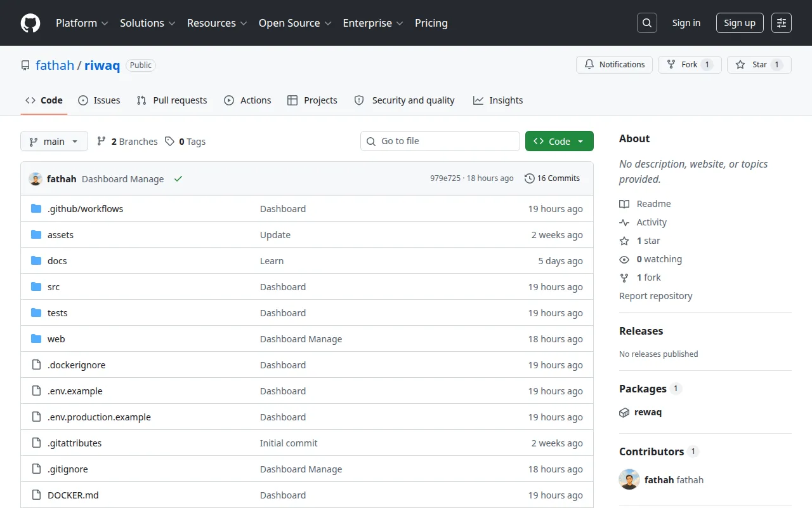Open the GitHub logo homepage
The width and height of the screenshot is (812, 508).
click(30, 23)
